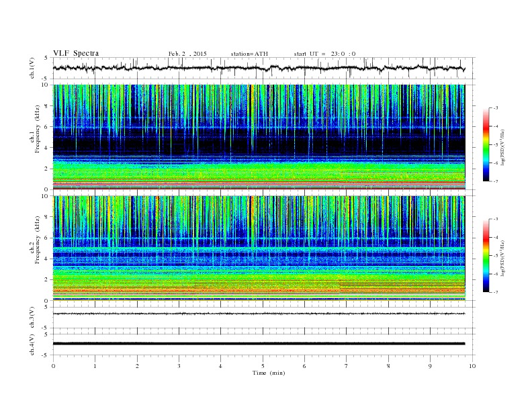Click the "-7" label on ch.2 colorbar
532x411 pixels.
click(x=496, y=292)
